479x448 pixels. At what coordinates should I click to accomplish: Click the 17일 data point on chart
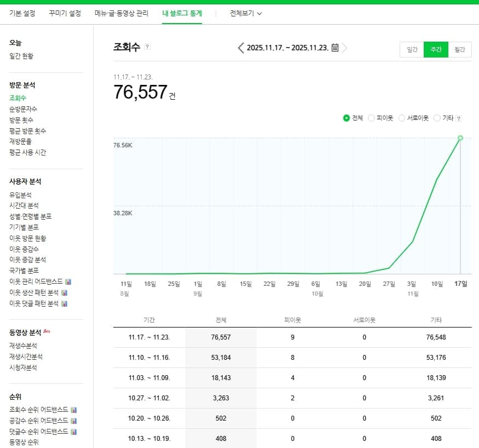(460, 138)
